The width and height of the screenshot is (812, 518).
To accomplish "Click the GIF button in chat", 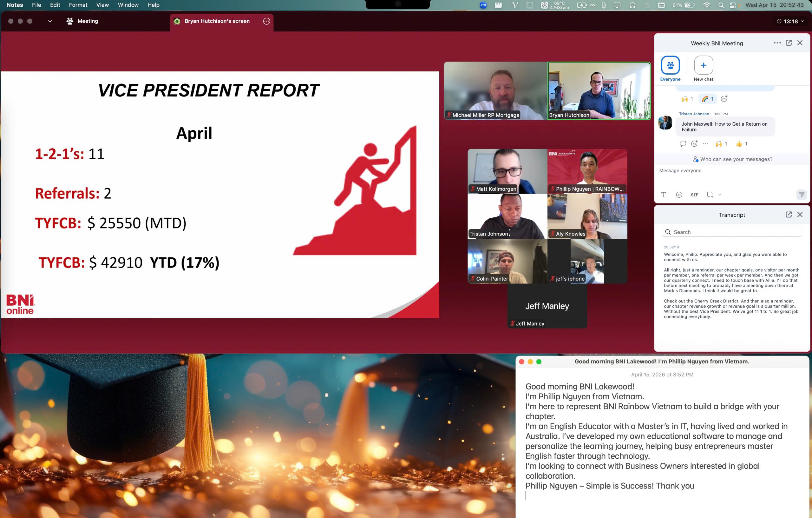I will [x=694, y=195].
